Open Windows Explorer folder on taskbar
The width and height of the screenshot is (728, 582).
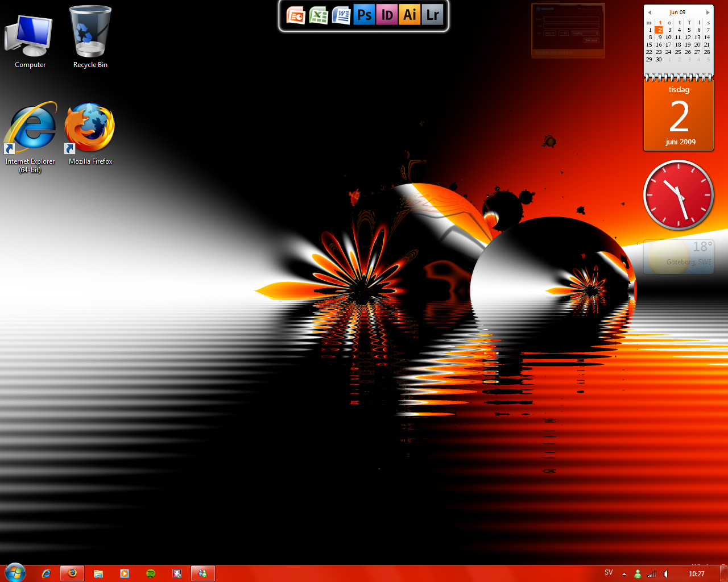click(98, 574)
